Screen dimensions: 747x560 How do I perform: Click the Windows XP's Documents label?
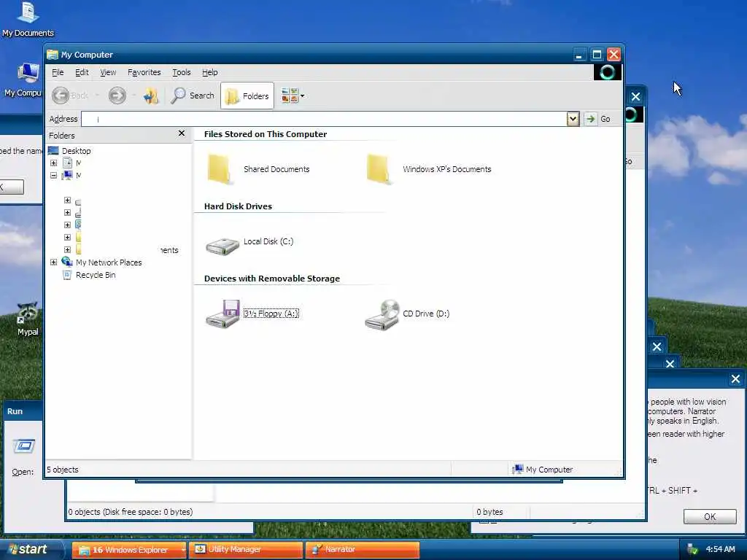(447, 169)
